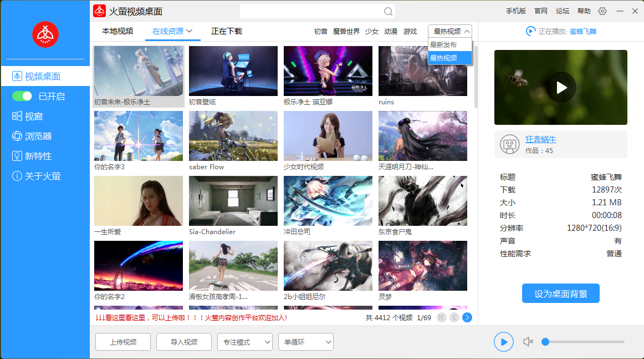644x359 pixels.
Task: Open author link 狂奔蜗牛
Action: [540, 140]
